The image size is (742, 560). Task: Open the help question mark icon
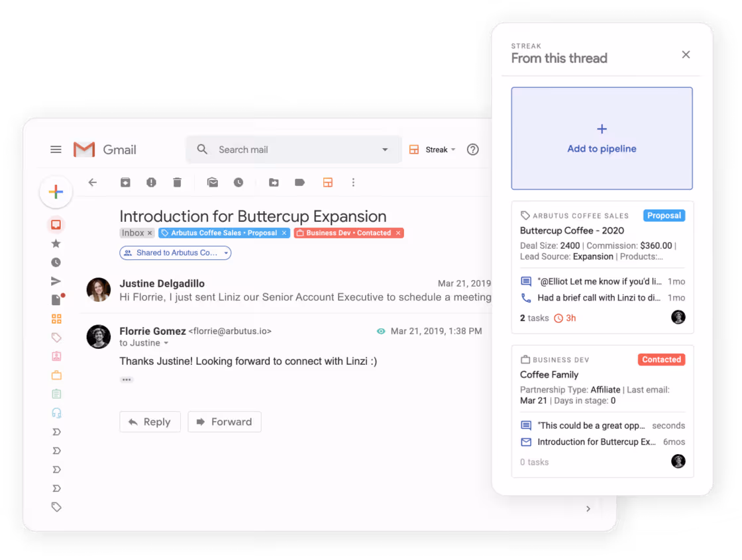pyautogui.click(x=473, y=150)
